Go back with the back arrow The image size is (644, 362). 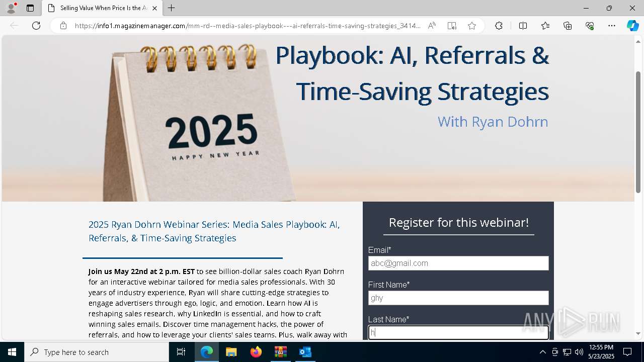pos(14,26)
